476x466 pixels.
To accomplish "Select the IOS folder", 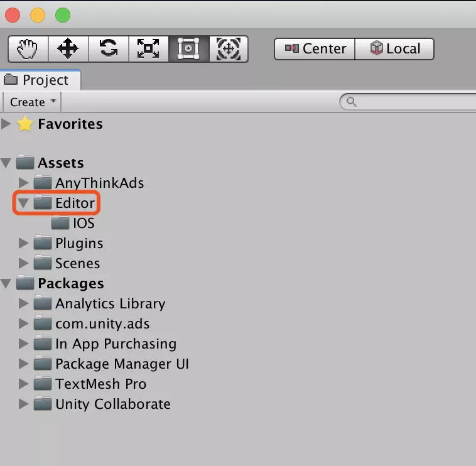I will pyautogui.click(x=83, y=223).
